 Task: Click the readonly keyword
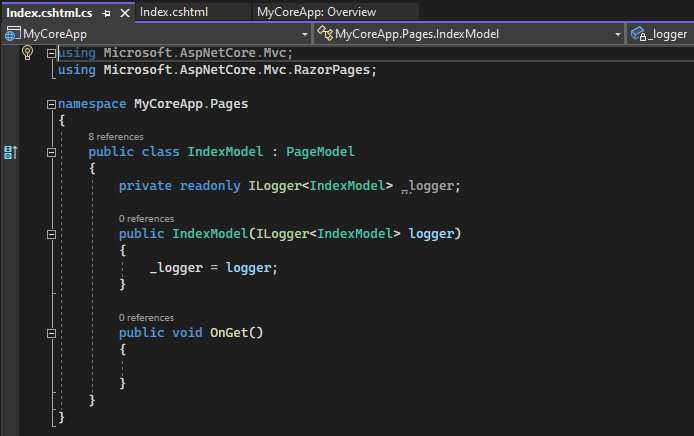tap(210, 186)
